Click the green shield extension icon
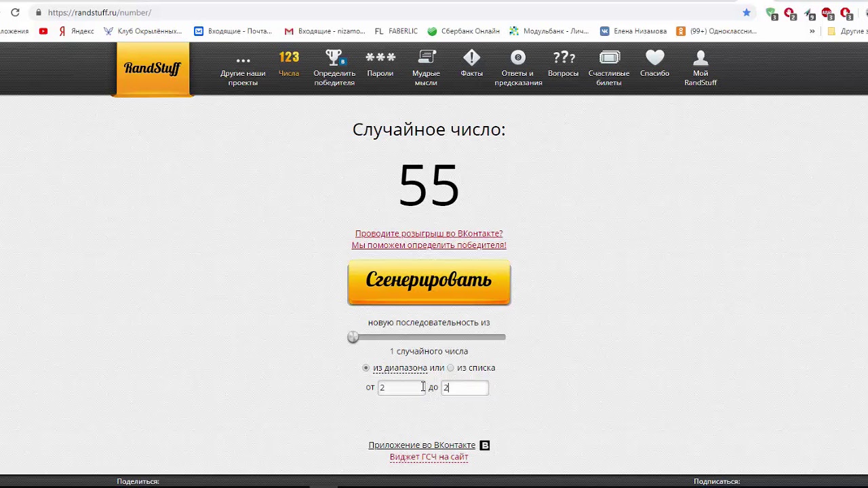Image resolution: width=868 pixels, height=488 pixels. 771,13
